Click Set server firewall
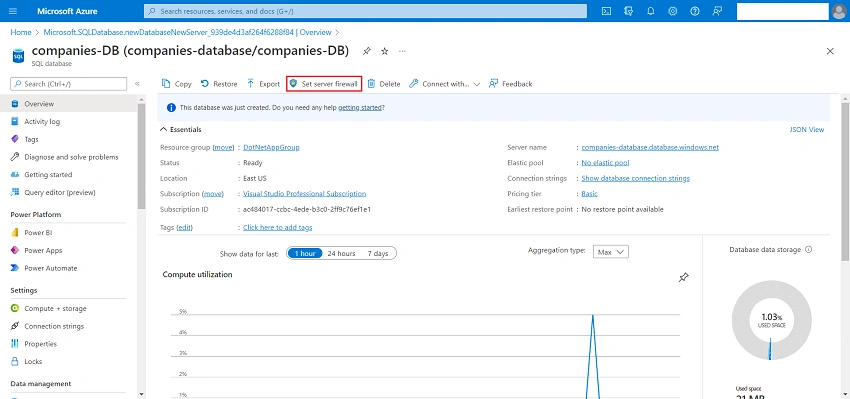This screenshot has height=399, width=850. tap(324, 84)
